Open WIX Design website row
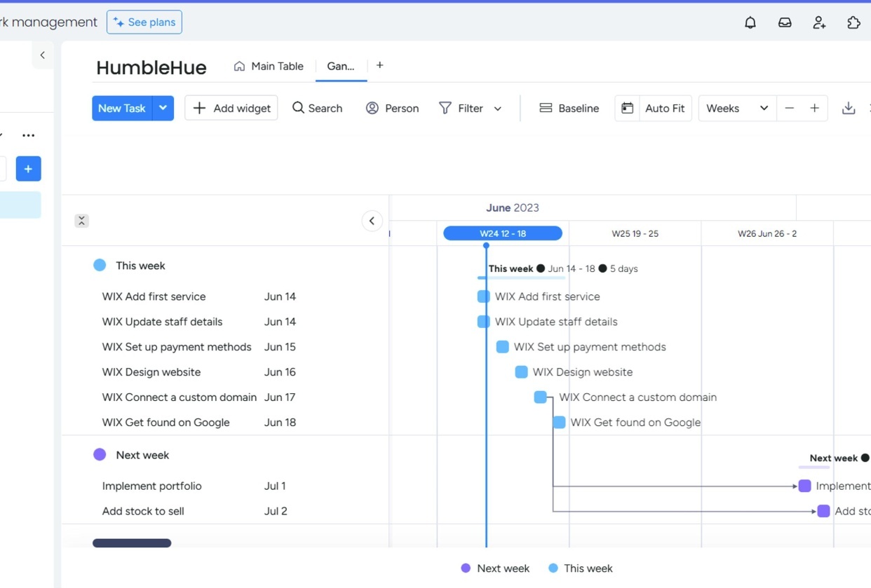The height and width of the screenshot is (588, 871). click(x=151, y=372)
